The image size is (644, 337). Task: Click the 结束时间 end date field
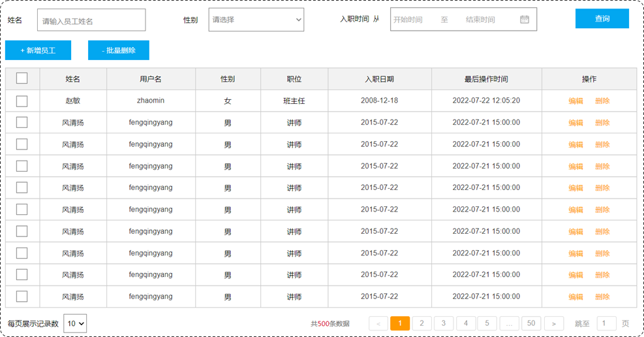[480, 20]
